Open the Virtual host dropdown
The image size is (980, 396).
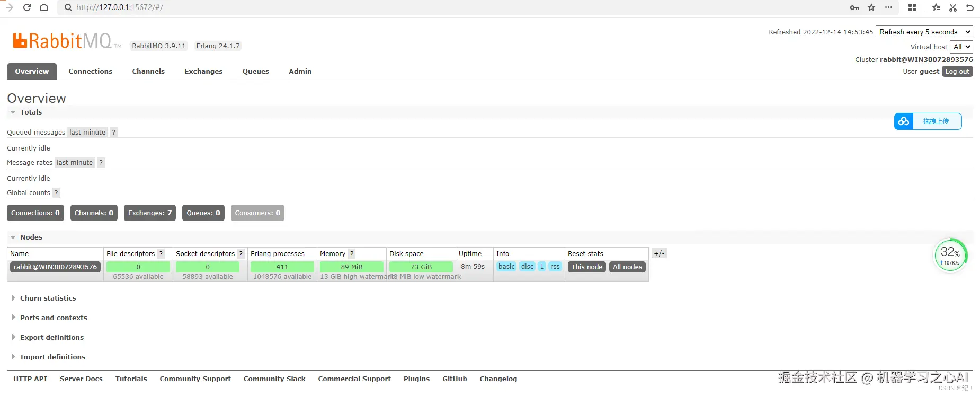tap(961, 47)
